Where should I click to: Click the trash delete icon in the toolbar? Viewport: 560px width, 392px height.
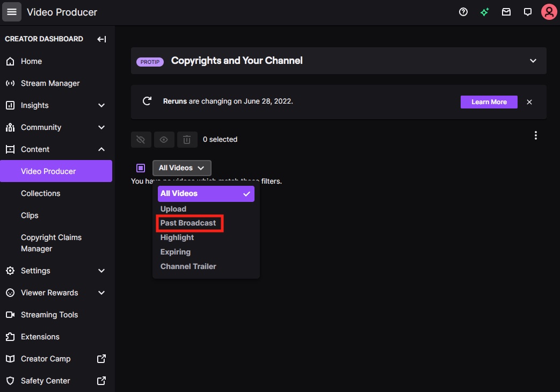point(187,139)
